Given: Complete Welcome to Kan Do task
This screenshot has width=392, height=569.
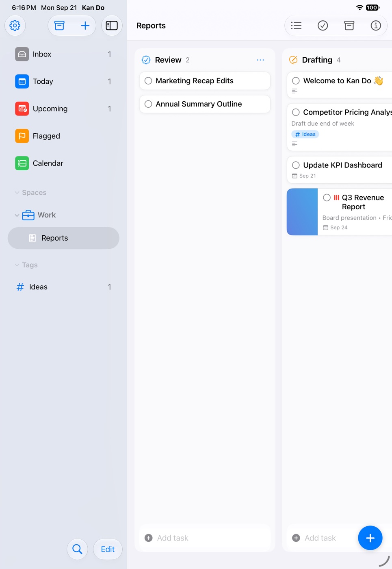Looking at the screenshot, I should point(296,81).
